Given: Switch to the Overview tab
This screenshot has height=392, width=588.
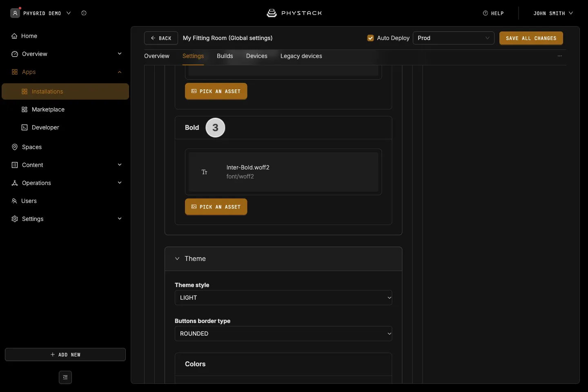Looking at the screenshot, I should 157,56.
